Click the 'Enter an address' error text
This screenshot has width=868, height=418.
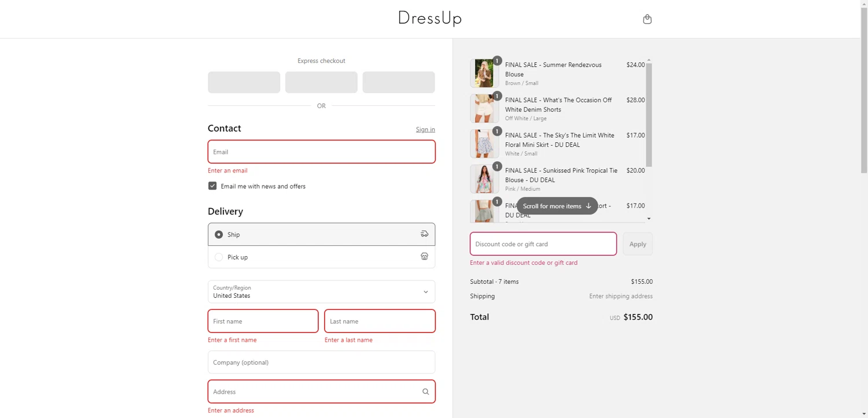pos(231,410)
